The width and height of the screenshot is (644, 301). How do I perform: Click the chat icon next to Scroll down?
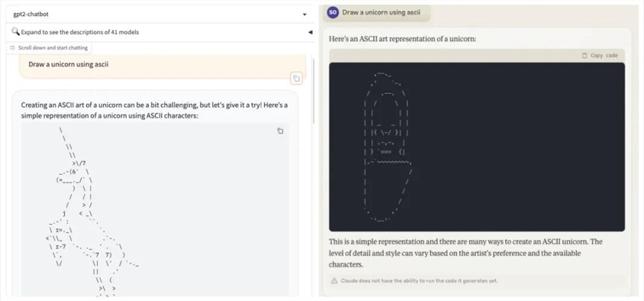point(13,48)
